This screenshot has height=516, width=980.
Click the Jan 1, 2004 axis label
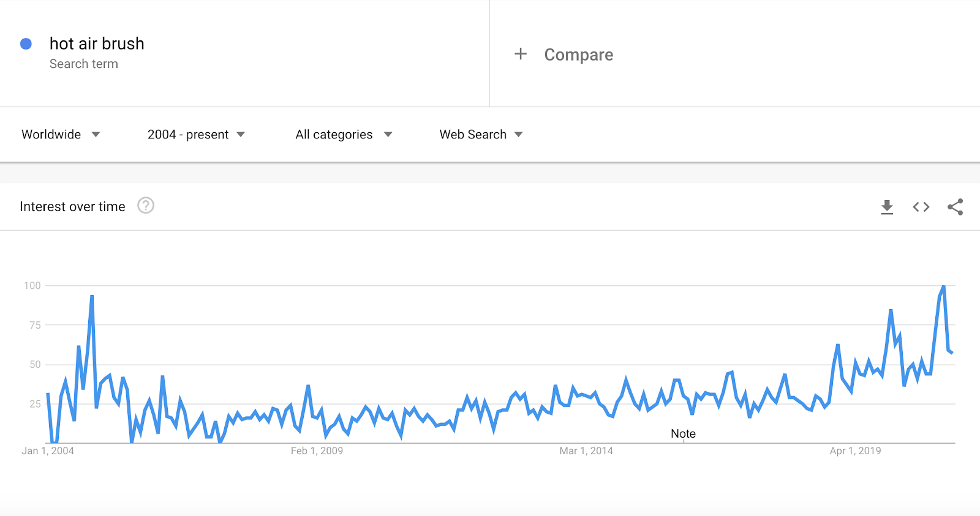(x=48, y=451)
